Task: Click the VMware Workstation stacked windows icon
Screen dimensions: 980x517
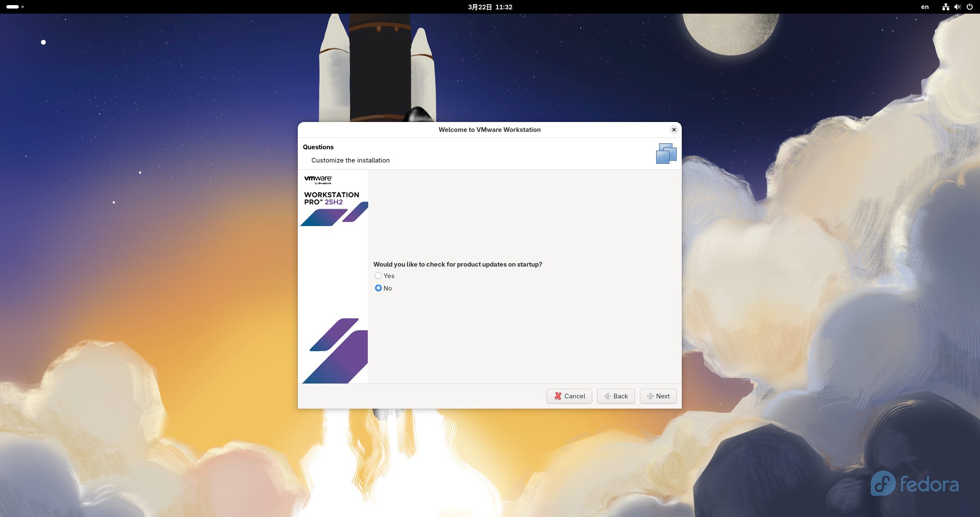Action: point(666,154)
